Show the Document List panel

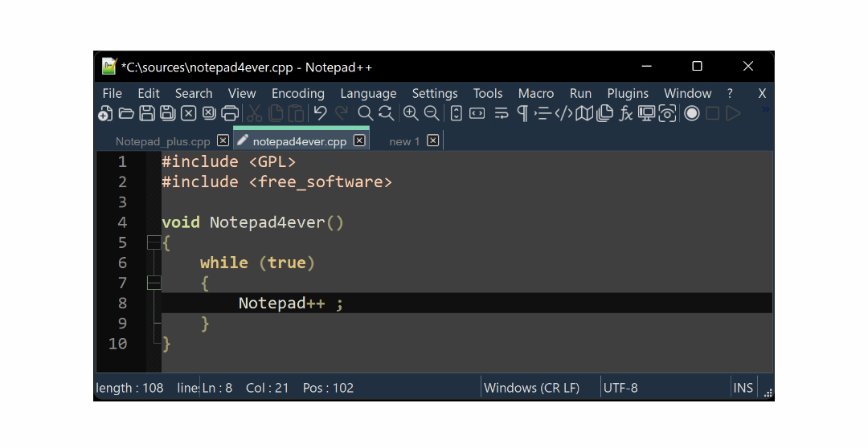pyautogui.click(x=605, y=113)
